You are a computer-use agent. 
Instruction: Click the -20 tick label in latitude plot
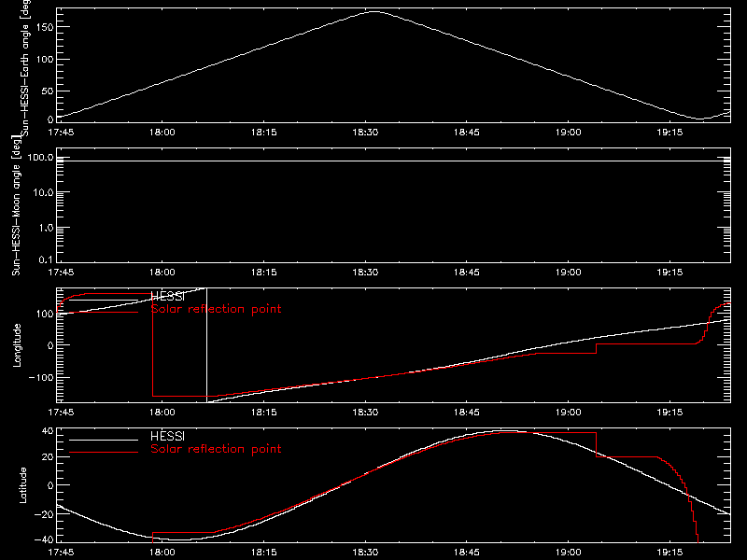[x=44, y=514]
